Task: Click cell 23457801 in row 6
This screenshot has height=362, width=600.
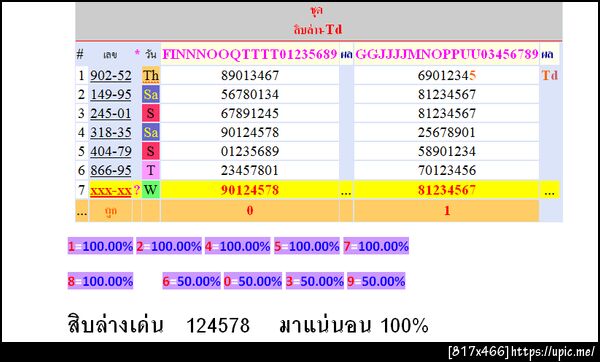Action: pos(250,170)
